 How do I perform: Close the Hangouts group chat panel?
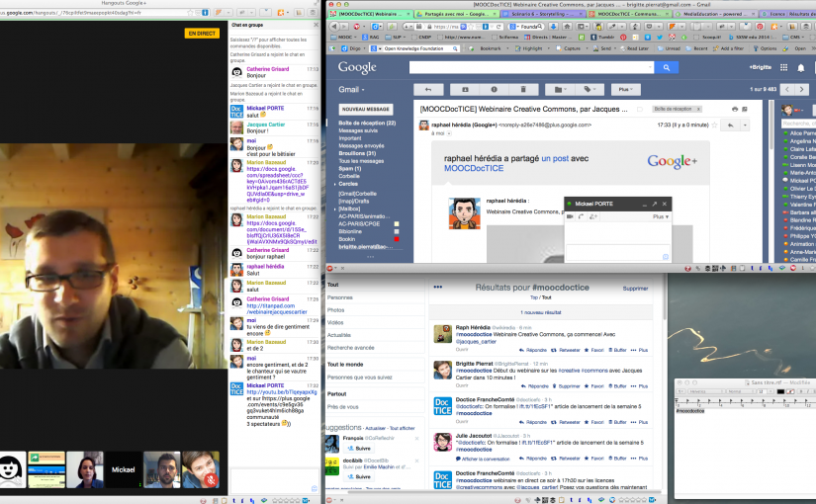pyautogui.click(x=316, y=25)
